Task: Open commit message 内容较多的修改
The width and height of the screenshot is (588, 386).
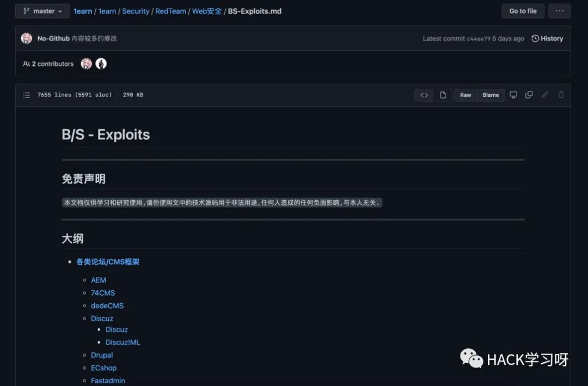Action: tap(94, 38)
